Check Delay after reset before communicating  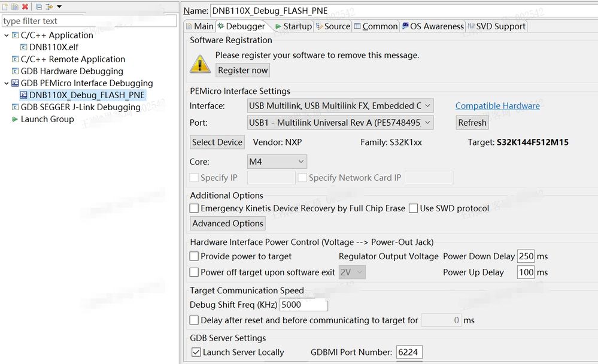tap(194, 320)
